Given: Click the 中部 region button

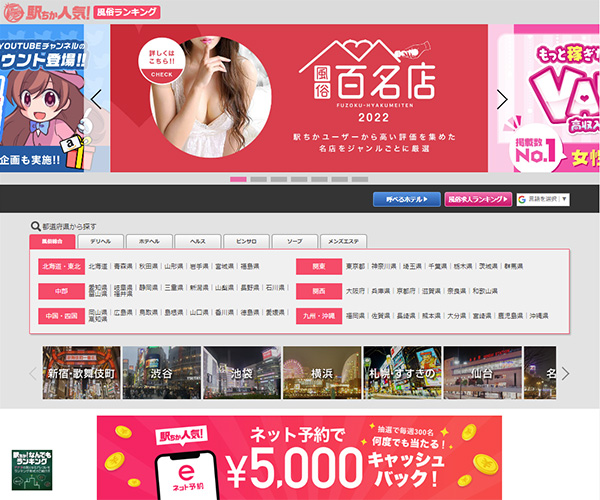Looking at the screenshot, I should [x=61, y=291].
